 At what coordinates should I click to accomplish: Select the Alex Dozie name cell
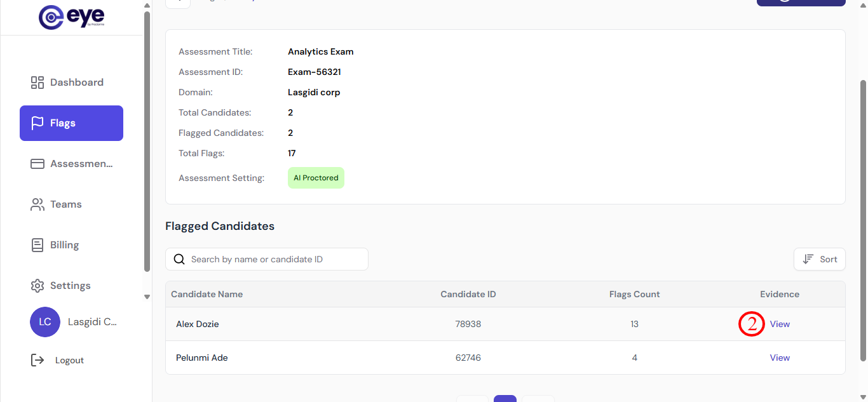198,324
